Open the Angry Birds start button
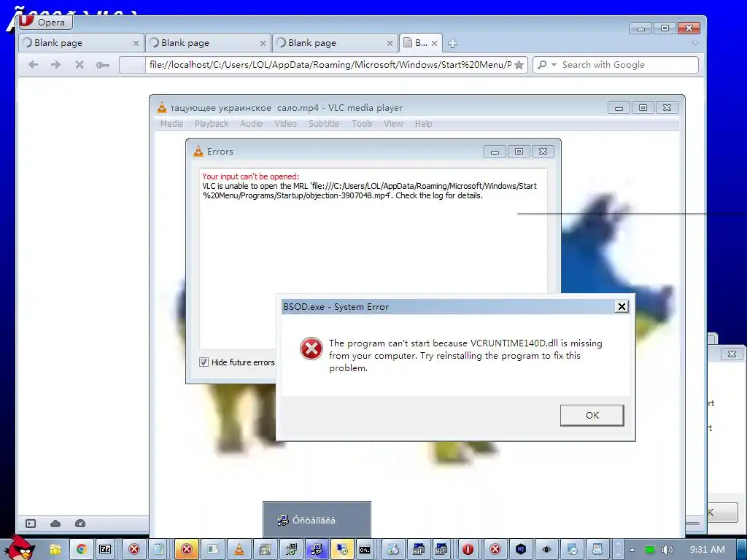Viewport: 747px width, 560px height. coord(19,548)
